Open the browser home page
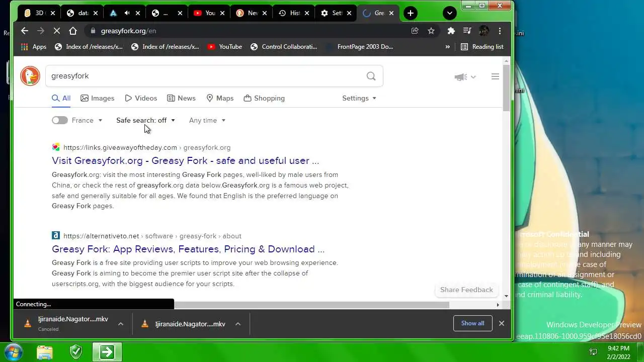Viewport: 644px width, 362px height. coord(73,31)
